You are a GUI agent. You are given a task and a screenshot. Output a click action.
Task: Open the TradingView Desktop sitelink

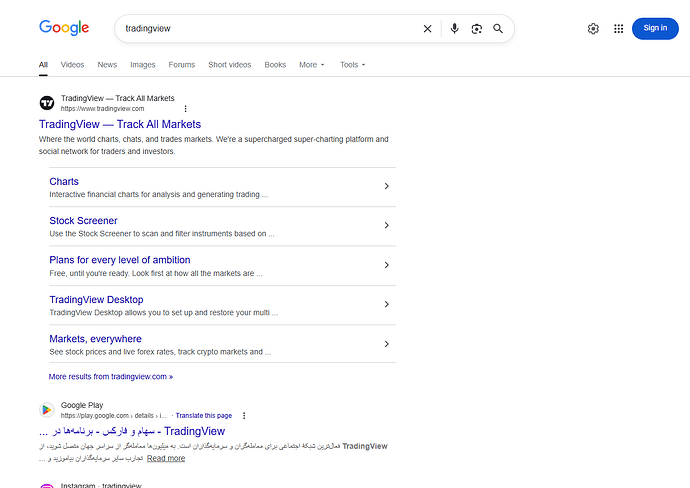point(96,299)
